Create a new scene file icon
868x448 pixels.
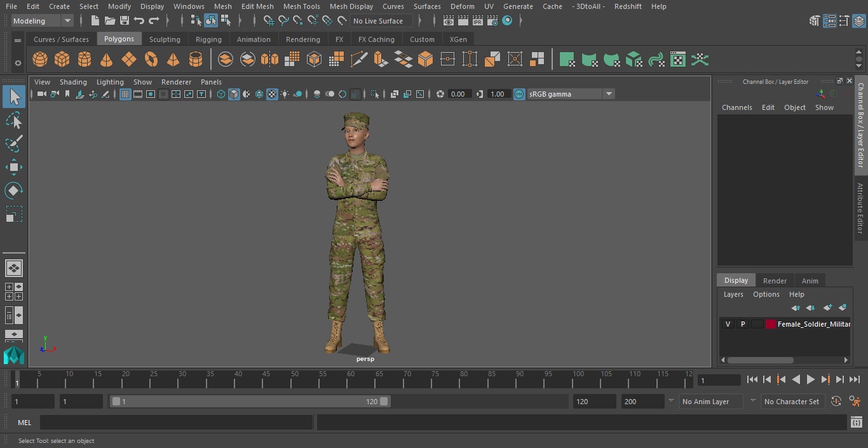(x=95, y=21)
